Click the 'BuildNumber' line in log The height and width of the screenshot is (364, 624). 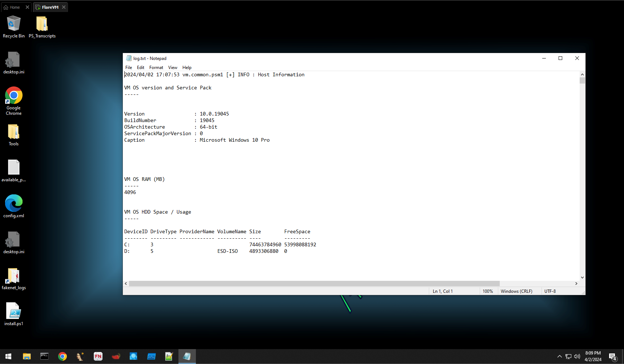click(x=169, y=121)
